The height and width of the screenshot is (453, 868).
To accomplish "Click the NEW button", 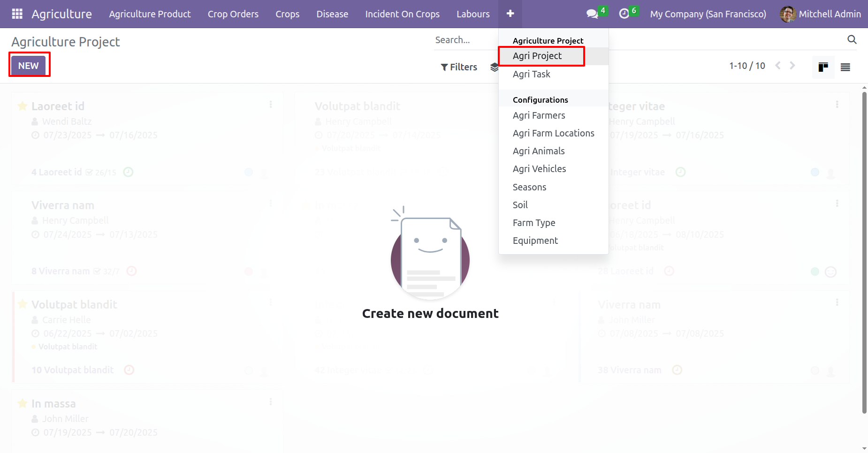I will (x=29, y=66).
